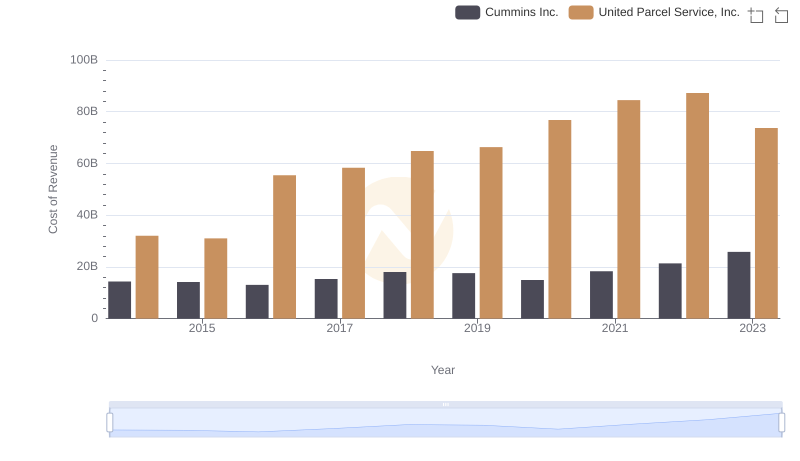Click the dark Cummins Inc. legend swatch
Viewport: 800px width, 461px height.
(467, 12)
